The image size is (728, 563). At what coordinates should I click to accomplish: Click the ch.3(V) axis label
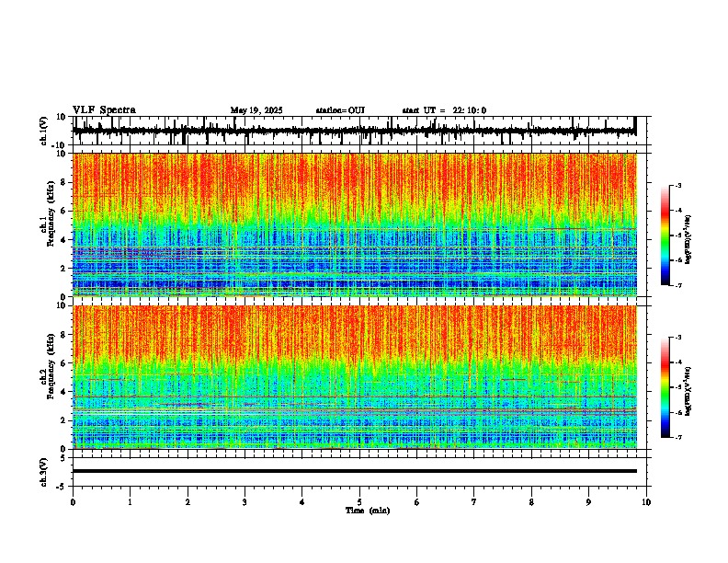(44, 472)
